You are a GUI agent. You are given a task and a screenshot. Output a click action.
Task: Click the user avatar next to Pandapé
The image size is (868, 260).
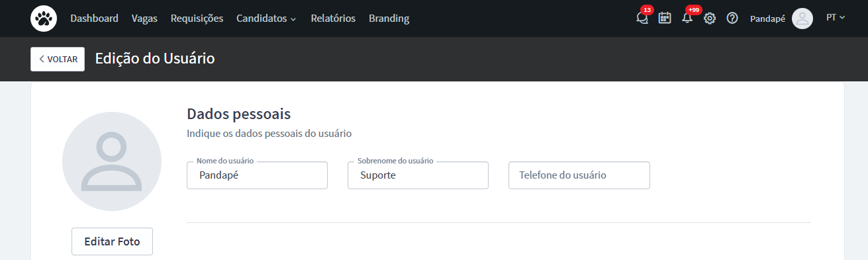[802, 19]
